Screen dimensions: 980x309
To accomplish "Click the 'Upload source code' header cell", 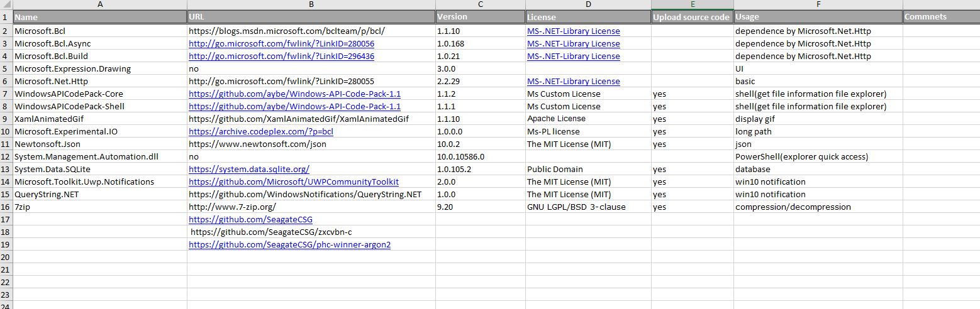I will coord(691,17).
